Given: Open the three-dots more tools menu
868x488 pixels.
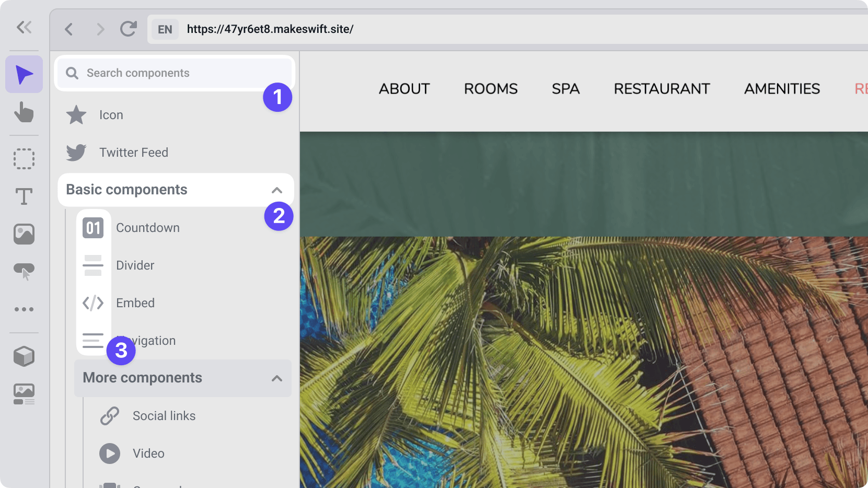Looking at the screenshot, I should click(24, 309).
